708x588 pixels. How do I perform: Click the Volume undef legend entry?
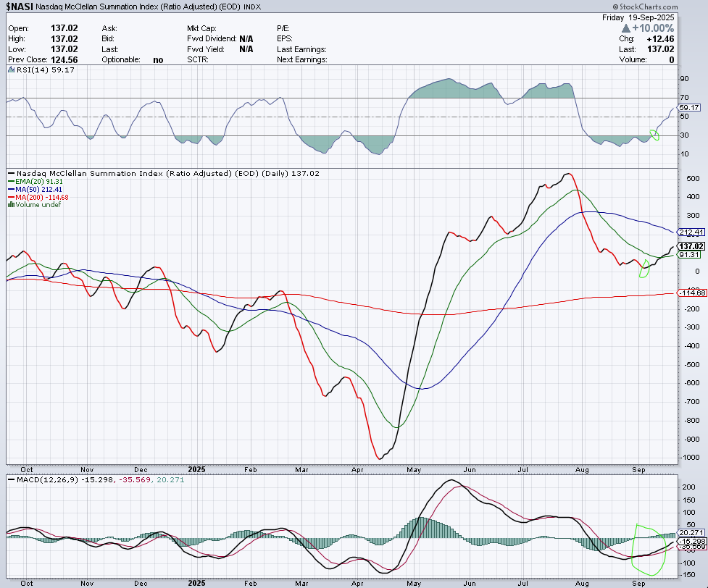(x=38, y=204)
